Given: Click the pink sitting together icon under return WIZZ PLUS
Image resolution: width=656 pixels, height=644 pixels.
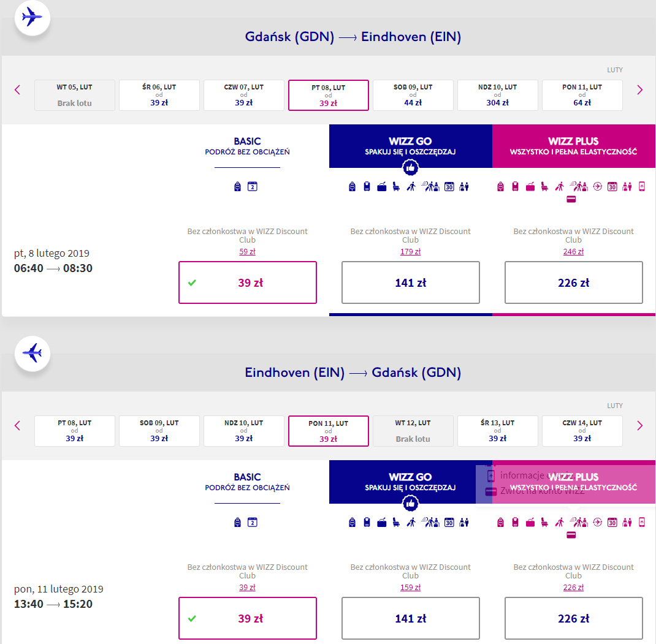Looking at the screenshot, I should click(627, 522).
